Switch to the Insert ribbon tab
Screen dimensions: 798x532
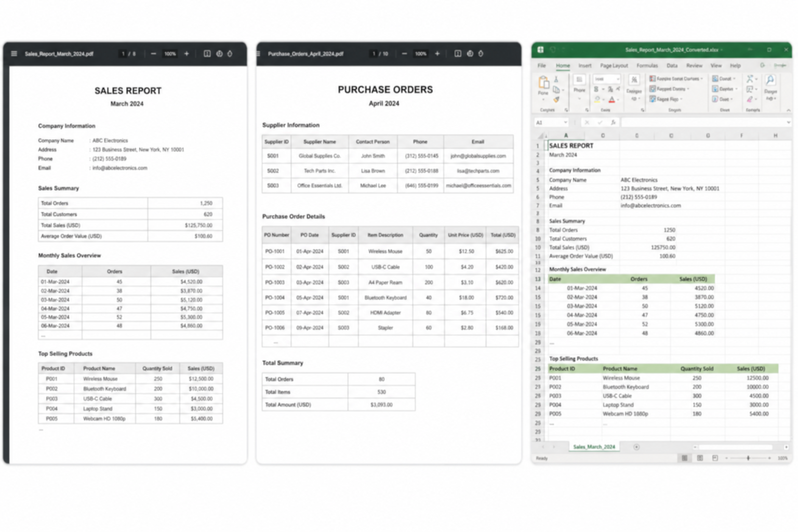click(585, 65)
